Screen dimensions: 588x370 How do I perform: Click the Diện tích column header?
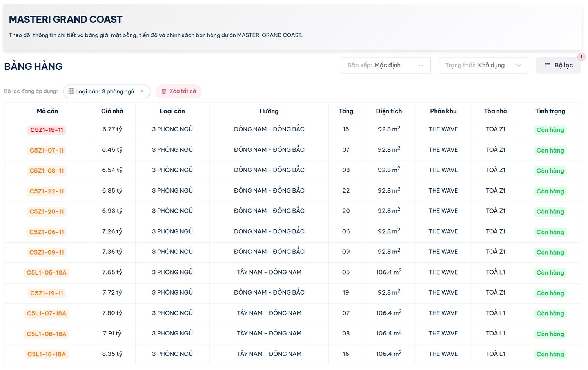pos(388,111)
